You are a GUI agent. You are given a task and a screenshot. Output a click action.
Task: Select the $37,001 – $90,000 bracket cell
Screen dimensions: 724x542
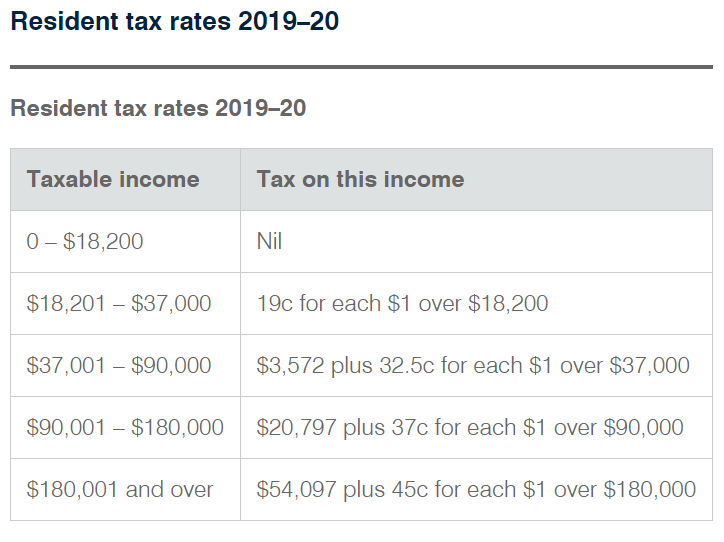(126, 365)
